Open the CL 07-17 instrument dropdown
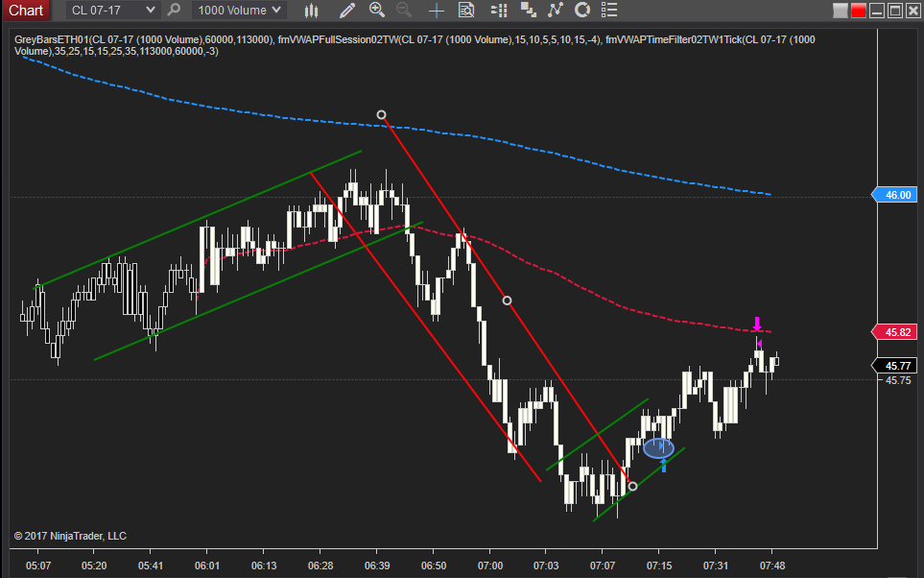 [x=112, y=10]
